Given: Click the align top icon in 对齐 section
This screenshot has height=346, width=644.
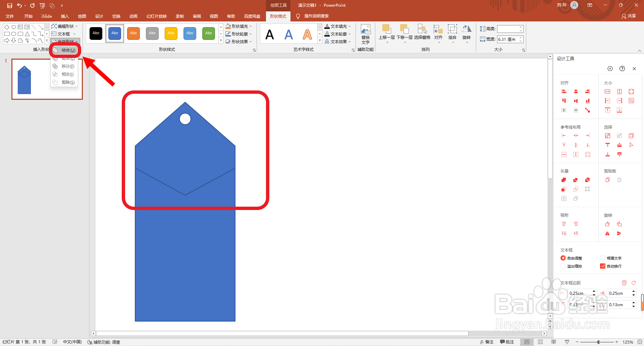Looking at the screenshot, I should coord(564,101).
